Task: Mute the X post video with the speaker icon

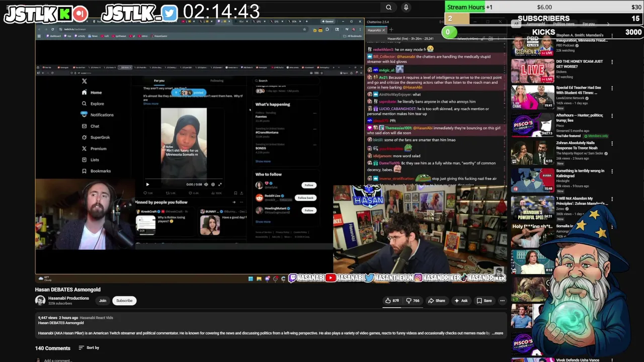Action: [206, 185]
